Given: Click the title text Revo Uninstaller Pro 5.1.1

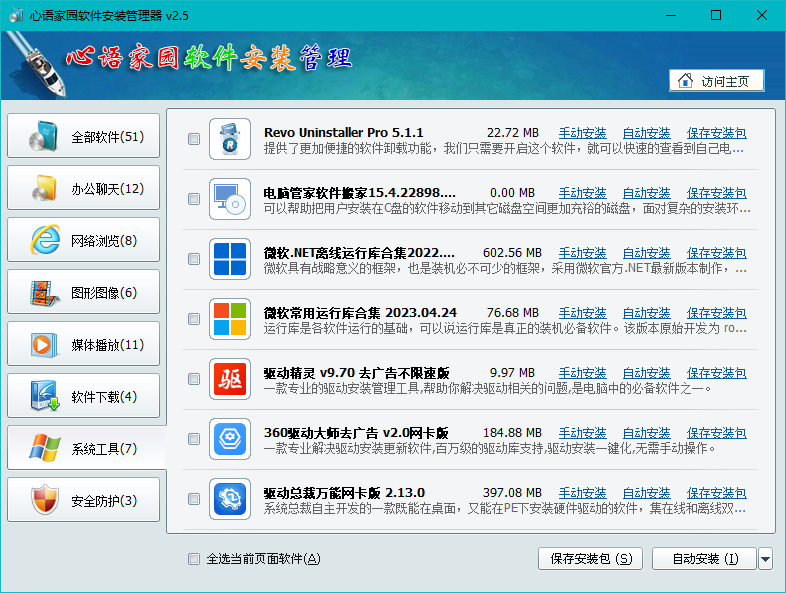Looking at the screenshot, I should [x=343, y=133].
